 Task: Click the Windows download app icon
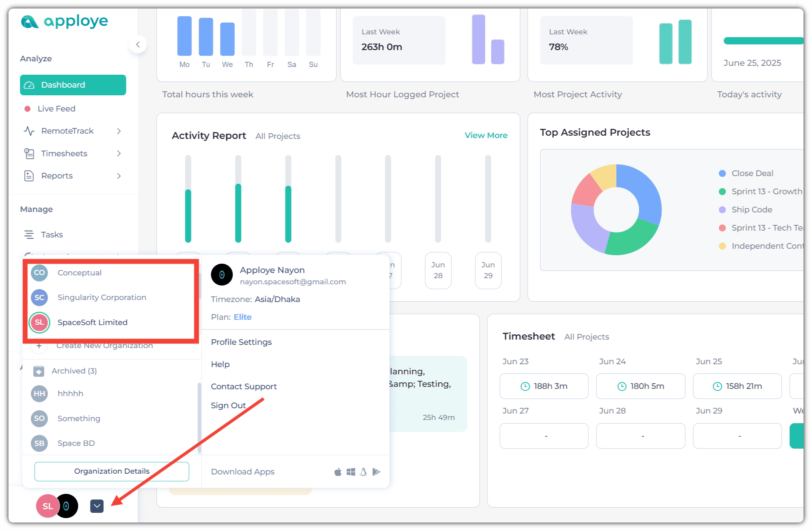(x=350, y=472)
